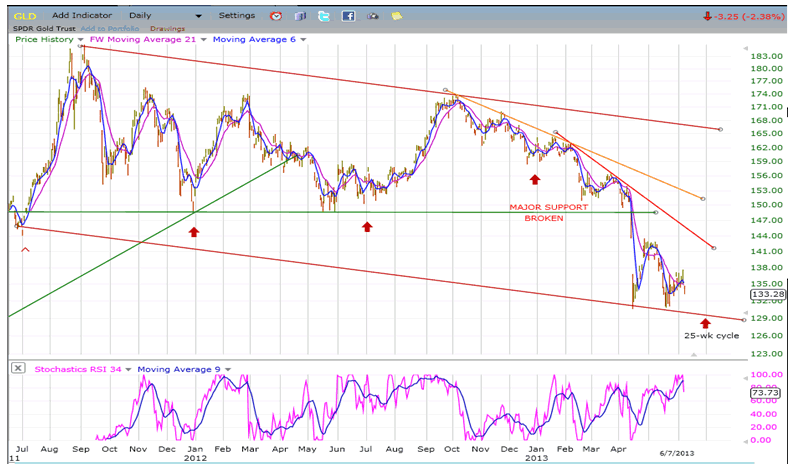
Task: Click the red alarm clock alert icon
Action: [x=276, y=16]
